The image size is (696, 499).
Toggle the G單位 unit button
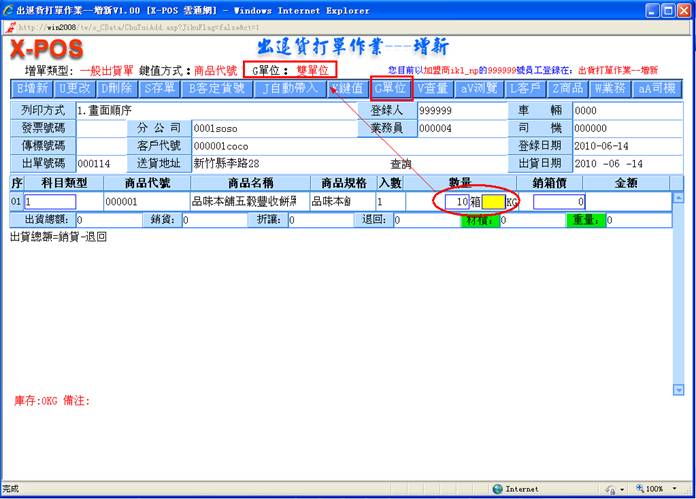pos(391,88)
